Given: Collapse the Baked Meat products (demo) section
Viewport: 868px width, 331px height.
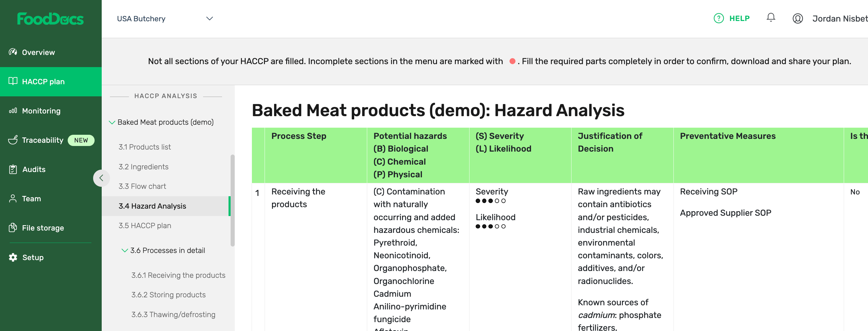Looking at the screenshot, I should (x=111, y=122).
